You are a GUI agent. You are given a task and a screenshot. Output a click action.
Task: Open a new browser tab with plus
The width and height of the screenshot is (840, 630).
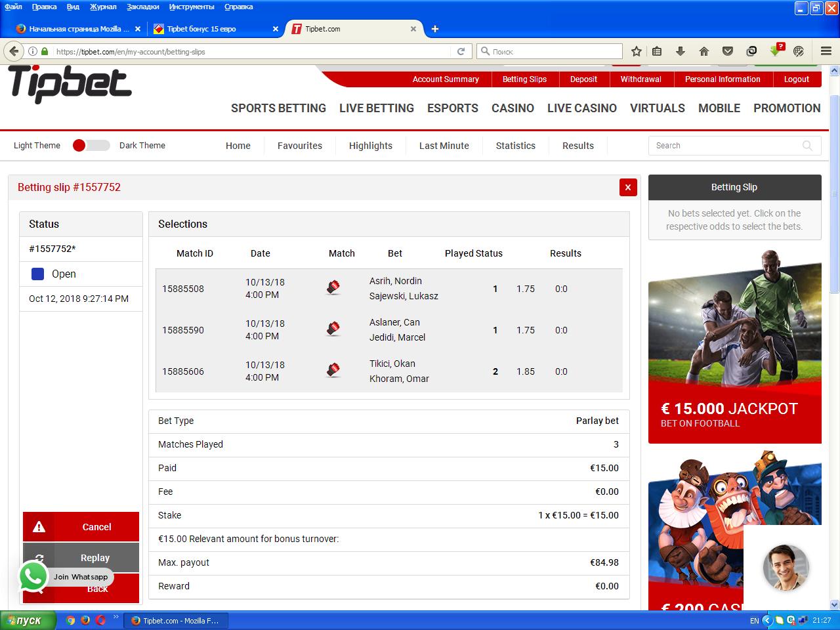(435, 29)
